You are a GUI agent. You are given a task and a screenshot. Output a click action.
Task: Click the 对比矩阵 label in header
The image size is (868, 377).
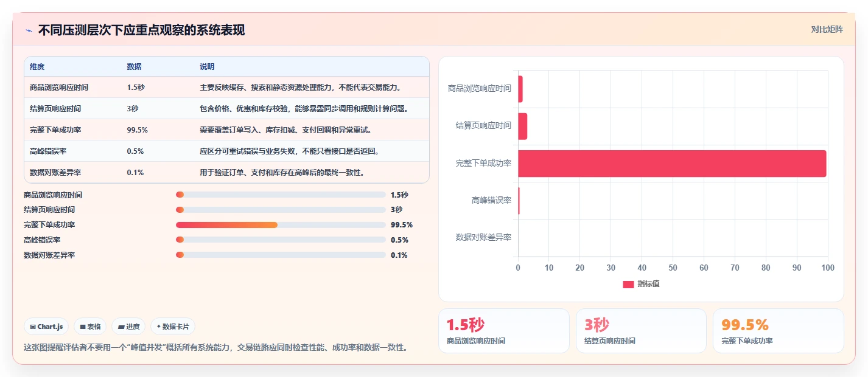[827, 29]
